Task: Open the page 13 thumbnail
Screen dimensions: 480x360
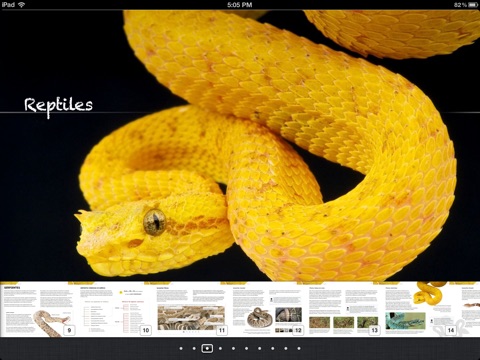Action: coord(344,309)
